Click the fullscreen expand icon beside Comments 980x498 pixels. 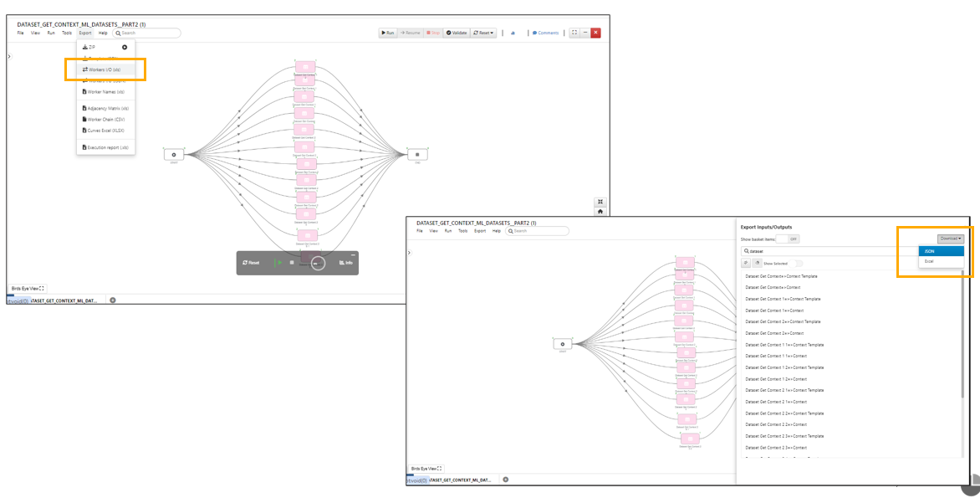574,33
